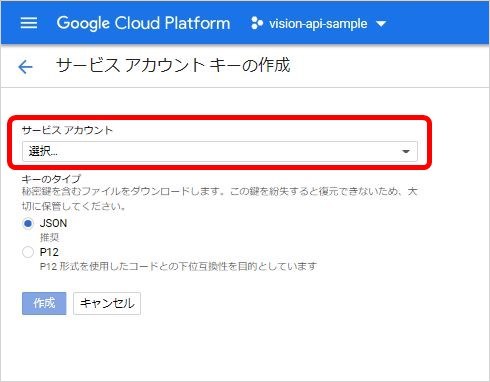The width and height of the screenshot is (490, 382).
Task: Open the 選択... service account combo box
Action: [x=220, y=152]
